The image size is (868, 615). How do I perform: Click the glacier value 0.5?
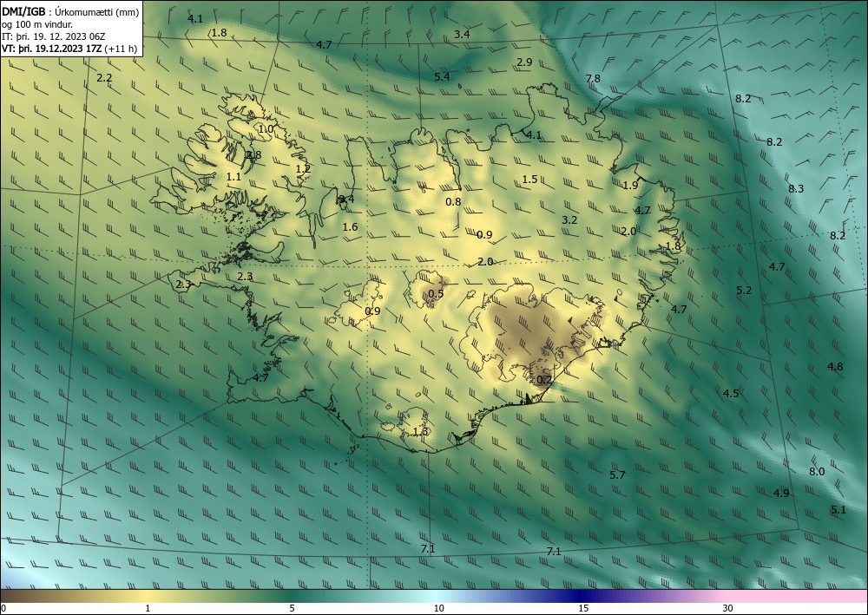coord(437,294)
